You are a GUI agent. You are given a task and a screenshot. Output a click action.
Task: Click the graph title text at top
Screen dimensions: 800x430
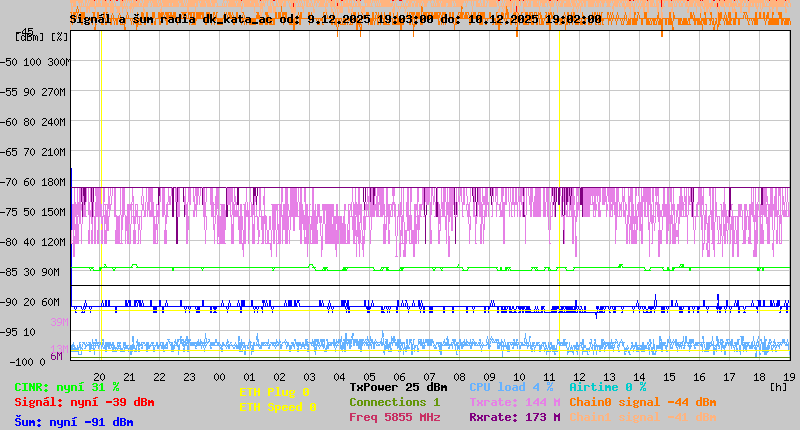pos(335,18)
